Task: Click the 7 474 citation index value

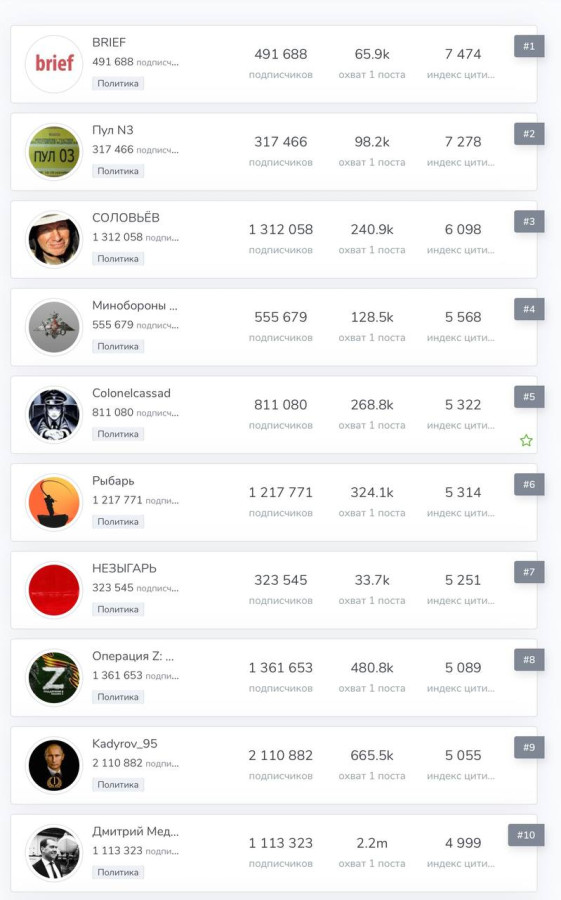Action: pyautogui.click(x=463, y=54)
